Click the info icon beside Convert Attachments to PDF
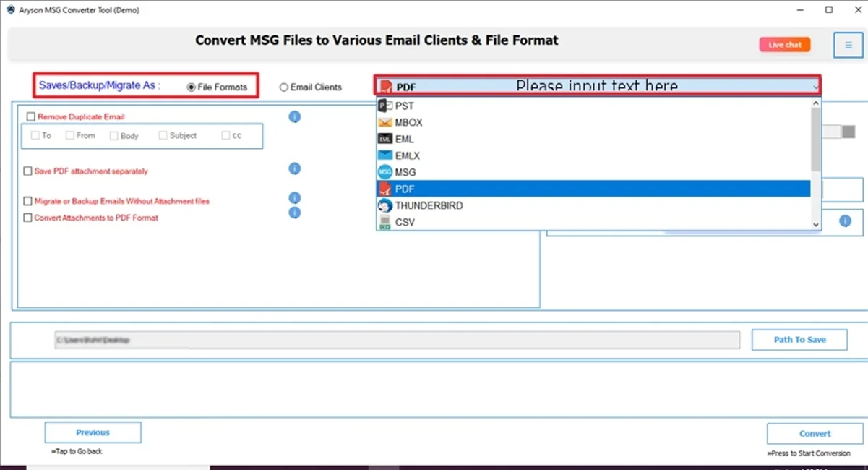Viewport: 868px width, 470px height. 295,213
